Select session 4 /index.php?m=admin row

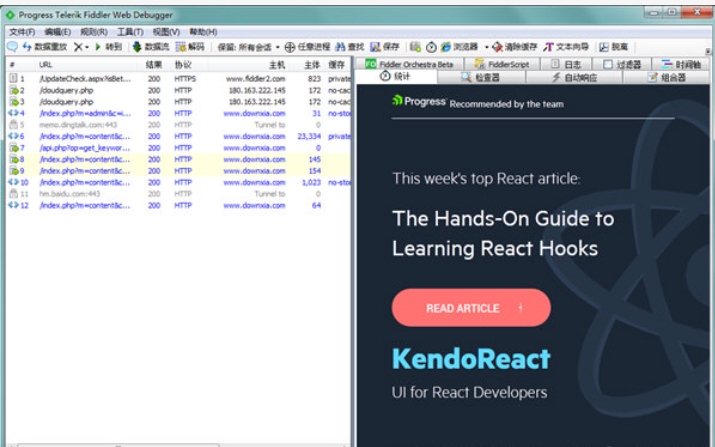tap(179, 113)
